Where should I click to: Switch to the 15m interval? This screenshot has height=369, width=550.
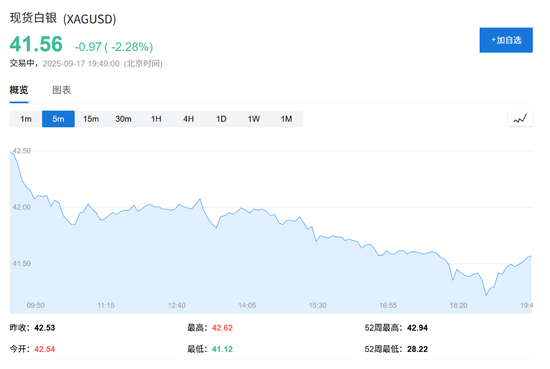[91, 119]
